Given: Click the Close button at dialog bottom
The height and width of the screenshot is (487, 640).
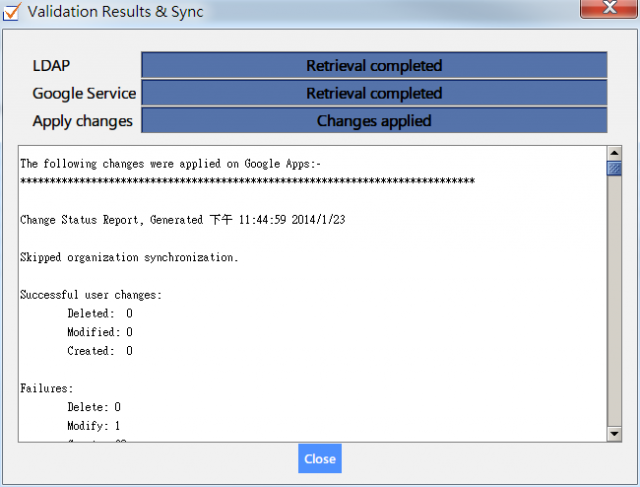Looking at the screenshot, I should click(320, 458).
